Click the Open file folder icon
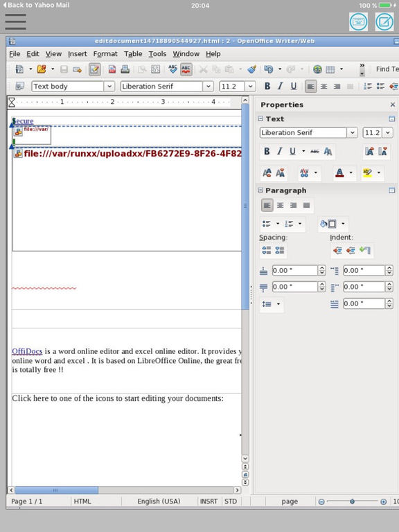This screenshot has width=399, height=532. point(42,69)
